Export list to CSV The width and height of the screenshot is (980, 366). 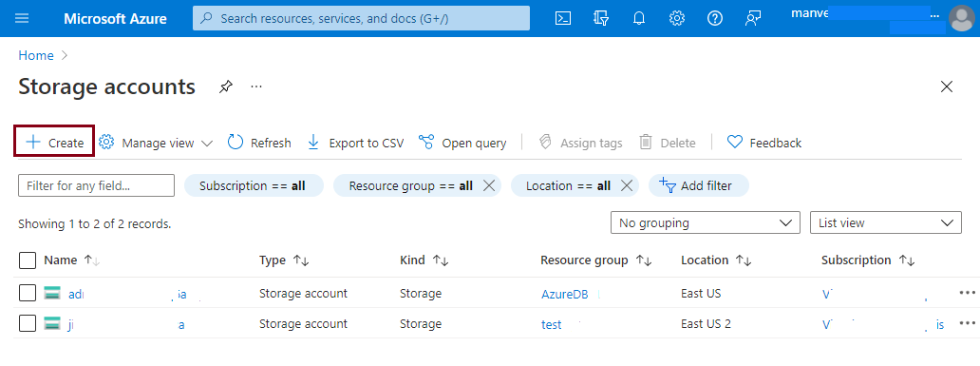[x=355, y=143]
